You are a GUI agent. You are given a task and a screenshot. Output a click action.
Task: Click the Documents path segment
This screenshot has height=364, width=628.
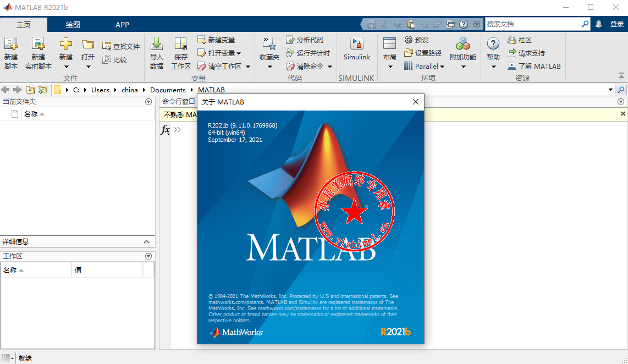(x=168, y=90)
